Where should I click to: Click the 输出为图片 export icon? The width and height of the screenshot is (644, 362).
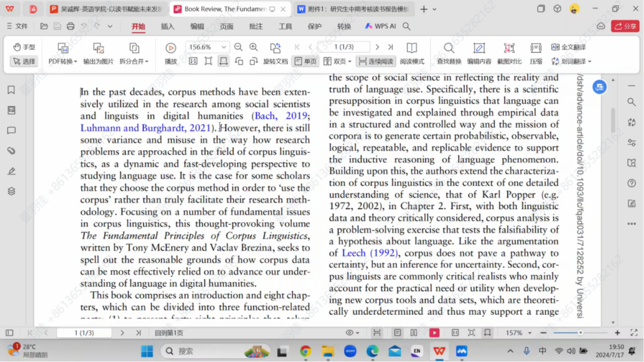pyautogui.click(x=98, y=48)
